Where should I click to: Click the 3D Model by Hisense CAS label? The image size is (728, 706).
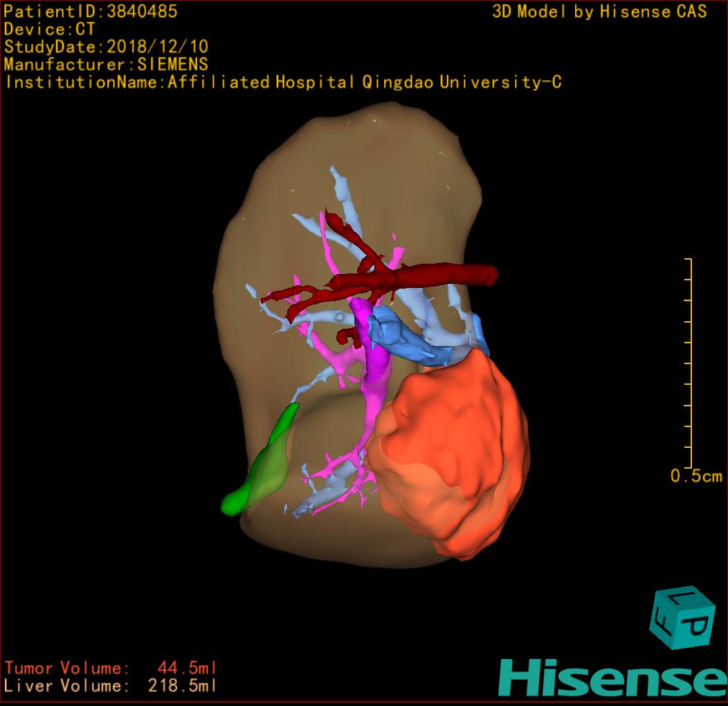click(599, 11)
